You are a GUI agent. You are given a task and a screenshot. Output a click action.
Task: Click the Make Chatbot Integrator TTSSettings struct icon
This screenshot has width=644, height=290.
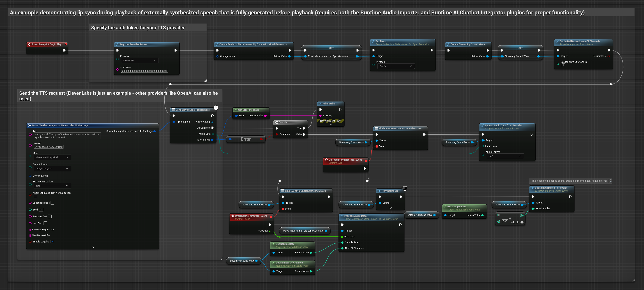pyautogui.click(x=29, y=126)
